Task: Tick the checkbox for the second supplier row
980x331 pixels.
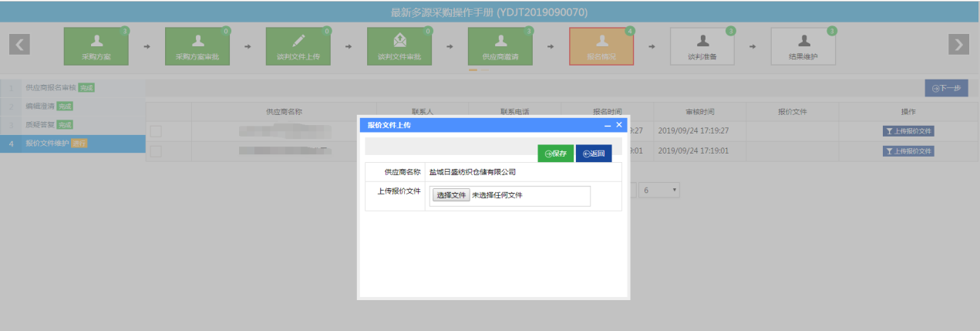Action: pos(156,151)
